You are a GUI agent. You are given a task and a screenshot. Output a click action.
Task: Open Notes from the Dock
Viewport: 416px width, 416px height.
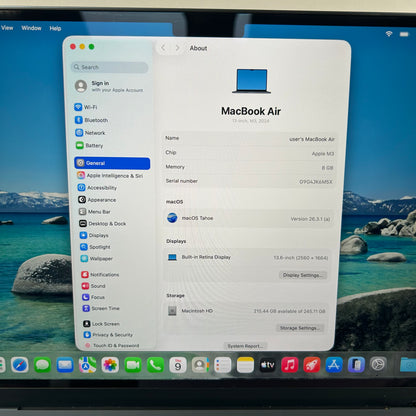coord(245,365)
